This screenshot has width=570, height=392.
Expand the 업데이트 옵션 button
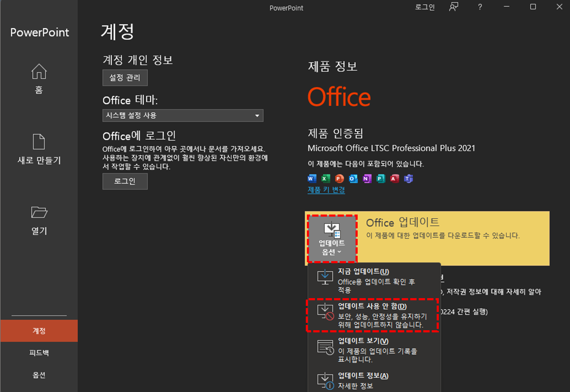coord(332,239)
